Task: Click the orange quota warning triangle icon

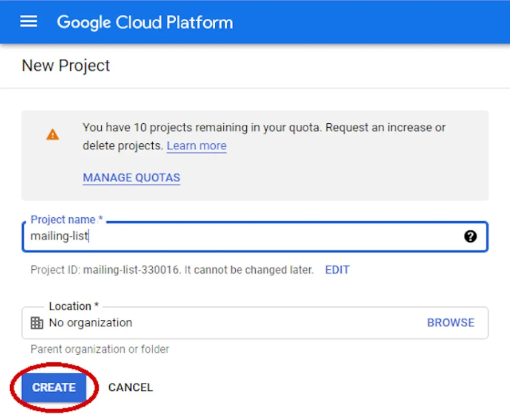Action: (x=52, y=134)
